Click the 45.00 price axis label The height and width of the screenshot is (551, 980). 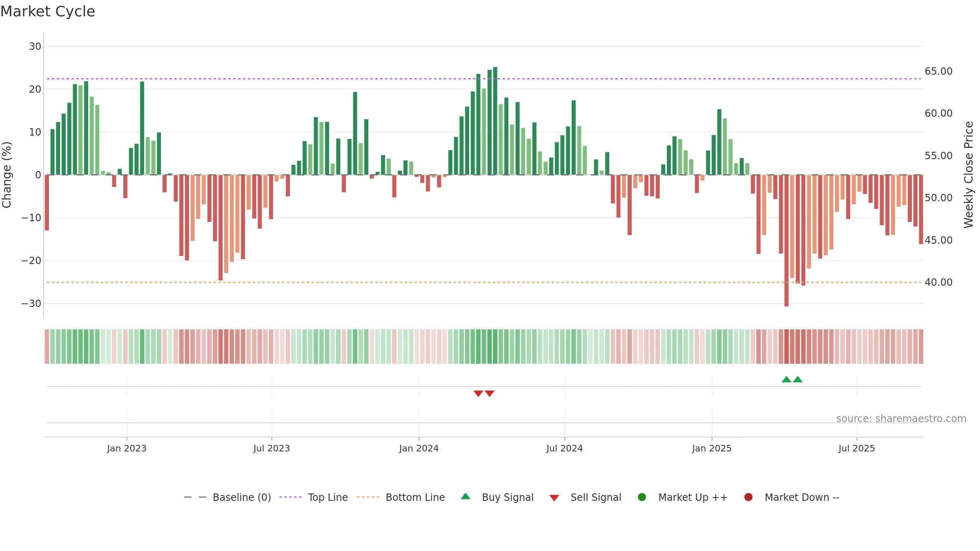click(x=939, y=240)
